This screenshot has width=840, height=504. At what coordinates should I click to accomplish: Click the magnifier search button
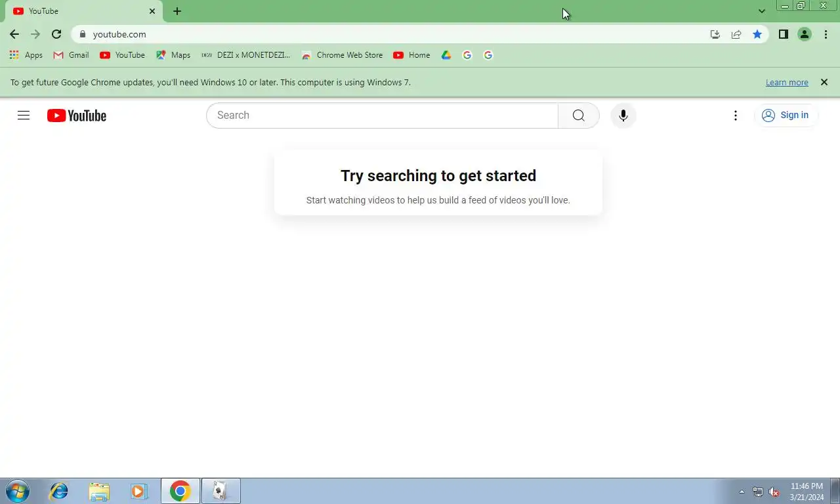578,115
